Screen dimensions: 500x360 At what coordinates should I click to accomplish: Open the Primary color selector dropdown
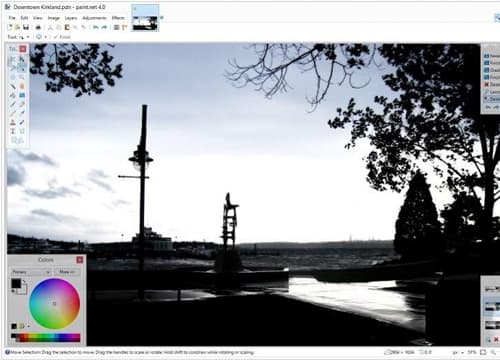pos(31,272)
